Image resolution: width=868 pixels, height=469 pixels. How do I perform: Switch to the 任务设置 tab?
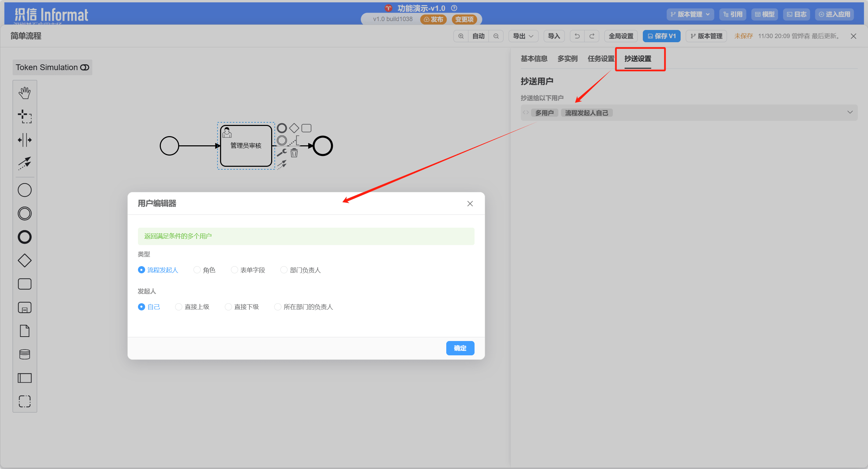pyautogui.click(x=601, y=59)
